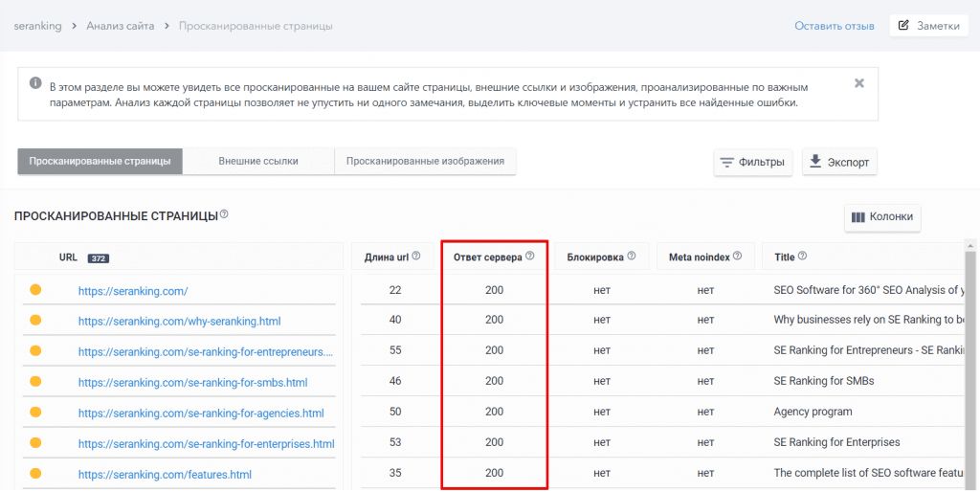The height and width of the screenshot is (492, 980).
Task: Click help icon beside Title column
Action: tap(802, 257)
